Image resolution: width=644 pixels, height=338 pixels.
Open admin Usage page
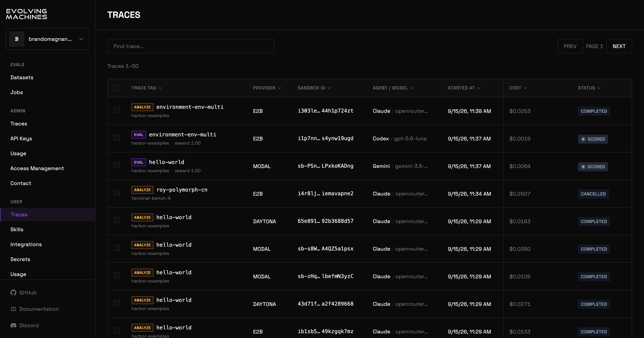point(18,154)
